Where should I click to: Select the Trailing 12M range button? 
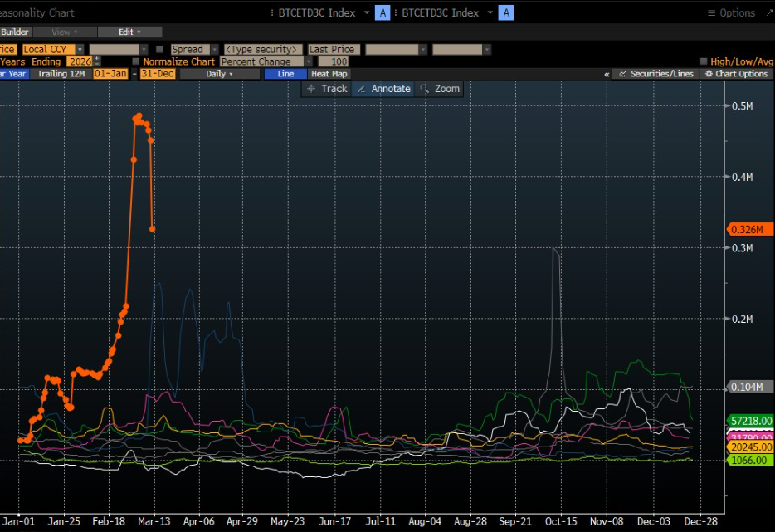point(61,74)
